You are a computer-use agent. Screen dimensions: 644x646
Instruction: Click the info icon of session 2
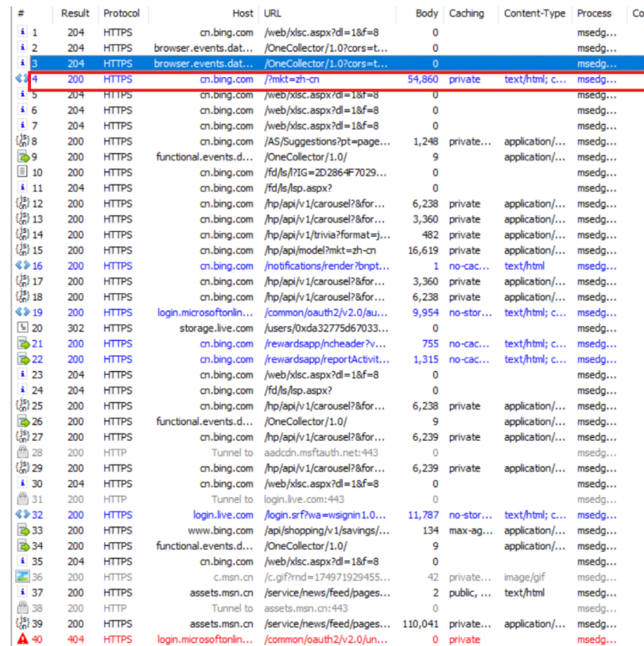click(22, 48)
